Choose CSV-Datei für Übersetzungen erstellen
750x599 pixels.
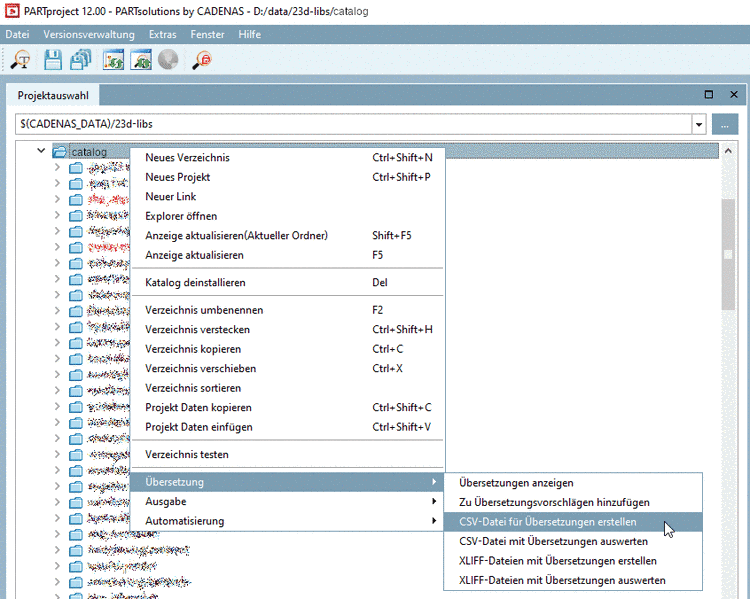573,522
